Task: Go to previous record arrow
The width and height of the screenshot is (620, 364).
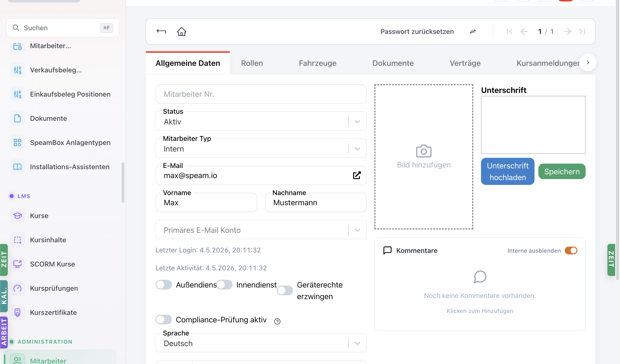Action: tap(524, 31)
